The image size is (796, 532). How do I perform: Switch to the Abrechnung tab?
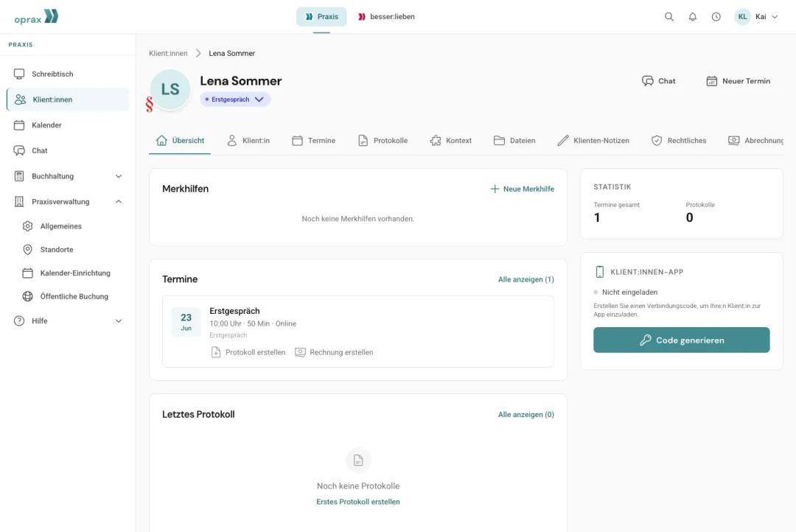coord(756,141)
